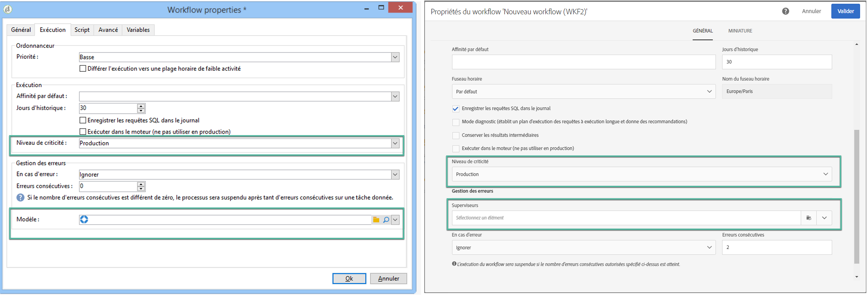The height and width of the screenshot is (299, 868).
Task: Click the circular icon inside the Modèle field
Action: coord(84,220)
